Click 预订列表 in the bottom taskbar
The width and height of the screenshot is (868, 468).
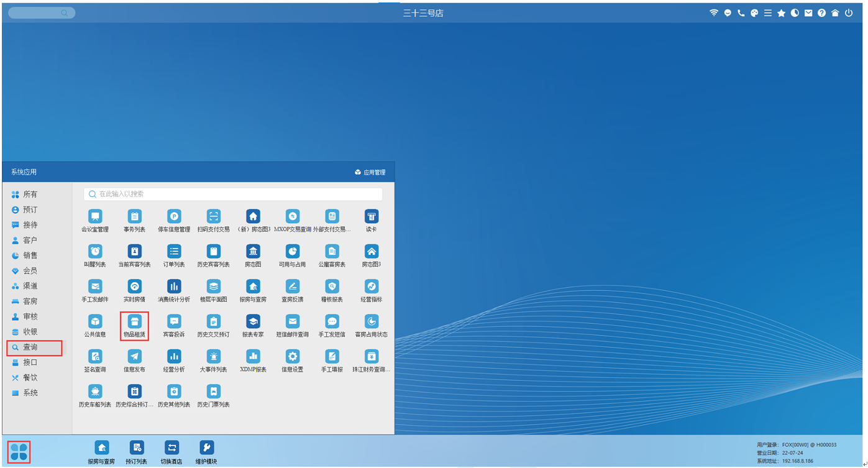click(136, 452)
